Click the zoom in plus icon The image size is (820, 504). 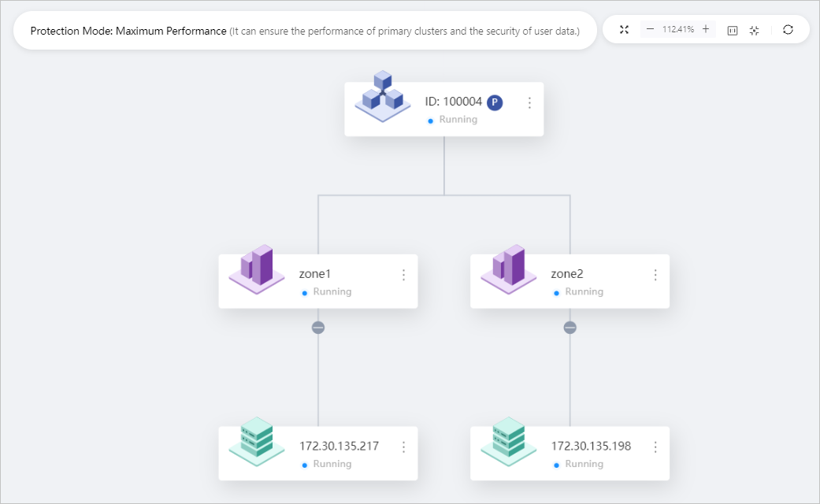coord(705,29)
